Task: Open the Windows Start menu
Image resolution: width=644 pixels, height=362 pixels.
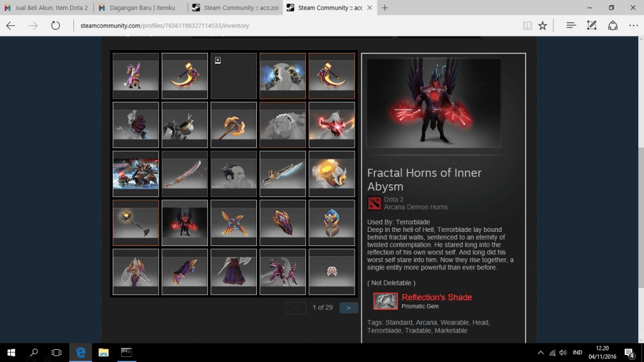Action: tap(11, 352)
